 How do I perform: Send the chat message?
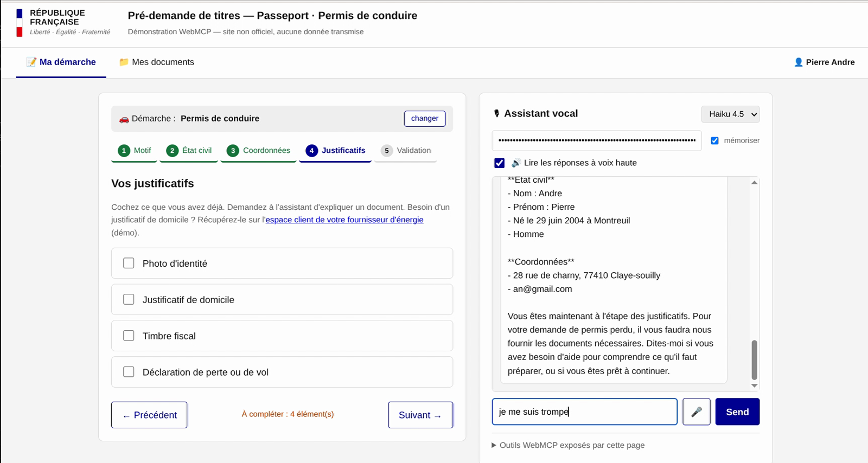(x=737, y=412)
